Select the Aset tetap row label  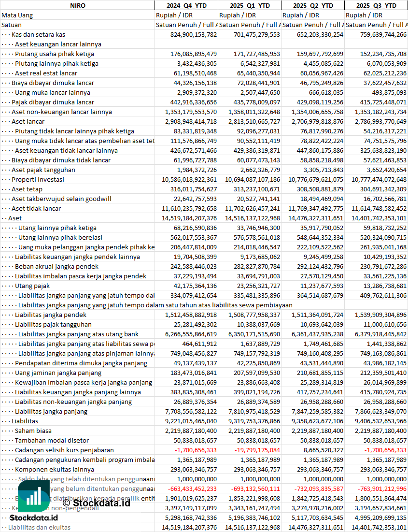coord(27,189)
